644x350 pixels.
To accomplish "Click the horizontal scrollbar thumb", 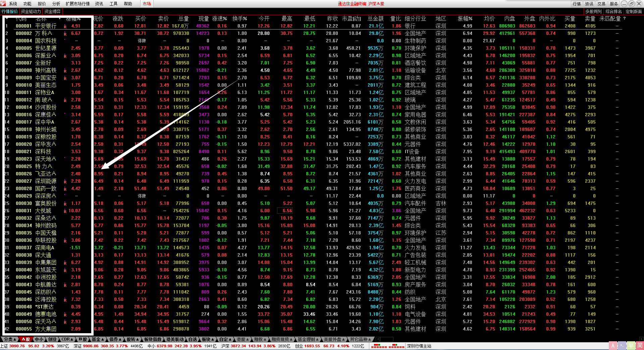I will click(386, 339).
